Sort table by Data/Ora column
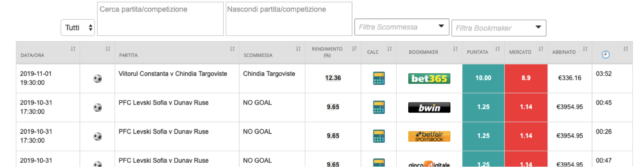The height and width of the screenshot is (167, 644). tap(48, 52)
